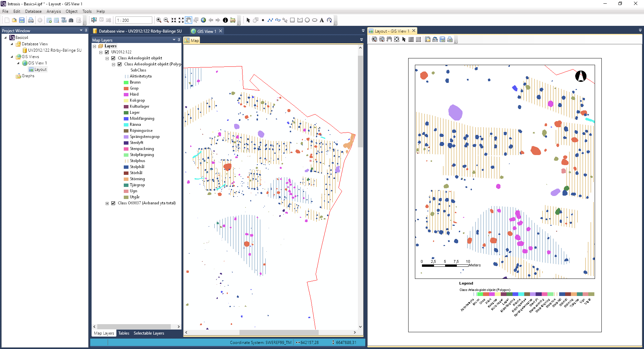Uncheck Class Arkeologiskt objekt (Polygon) checkbox

(x=119, y=64)
